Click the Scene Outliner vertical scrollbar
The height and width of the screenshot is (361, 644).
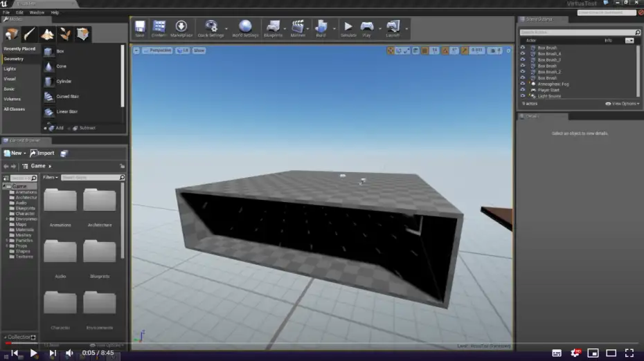pyautogui.click(x=638, y=71)
